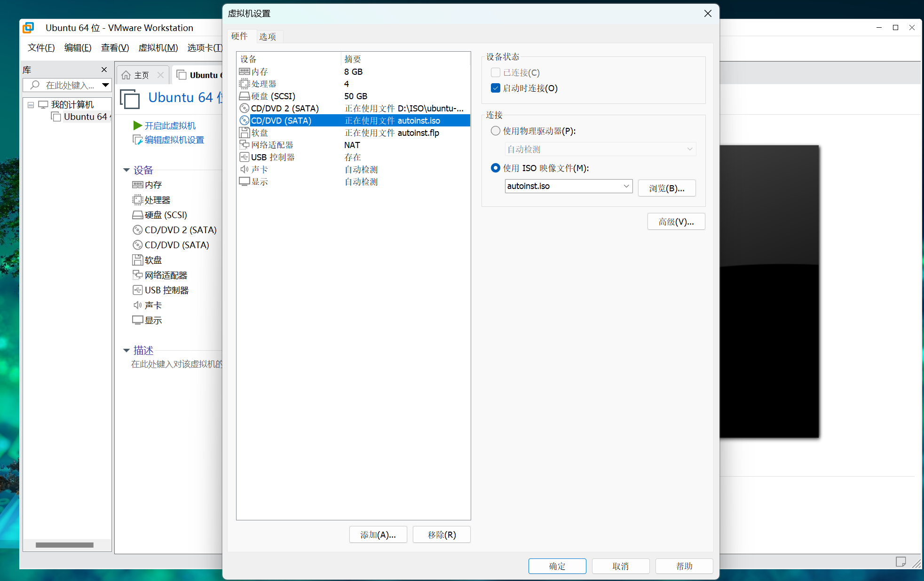Click the CD/DVD (SATA) icon in the main window
Viewport: 924px width, 581px height.
tap(137, 245)
